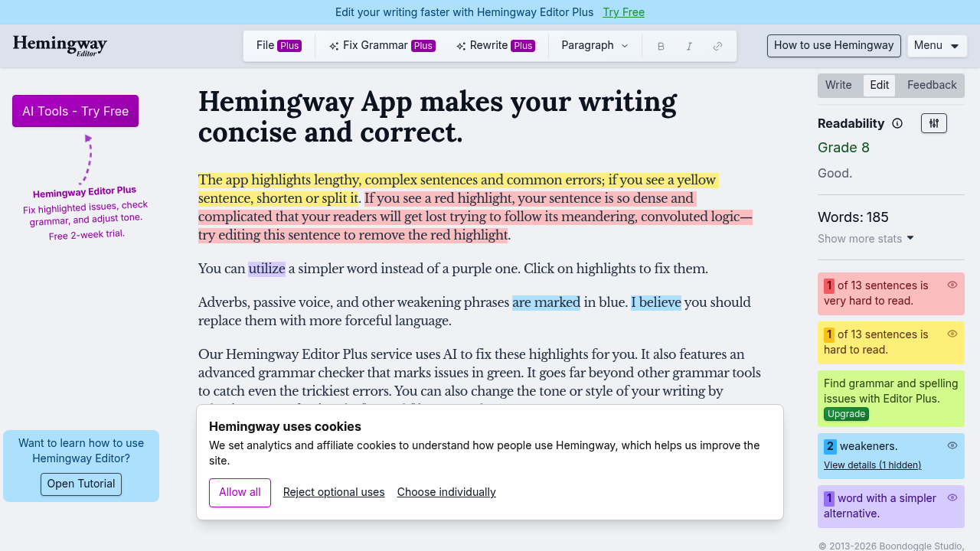Click Reject optional uses link
Screen dimensions: 980x551
[x=334, y=492]
